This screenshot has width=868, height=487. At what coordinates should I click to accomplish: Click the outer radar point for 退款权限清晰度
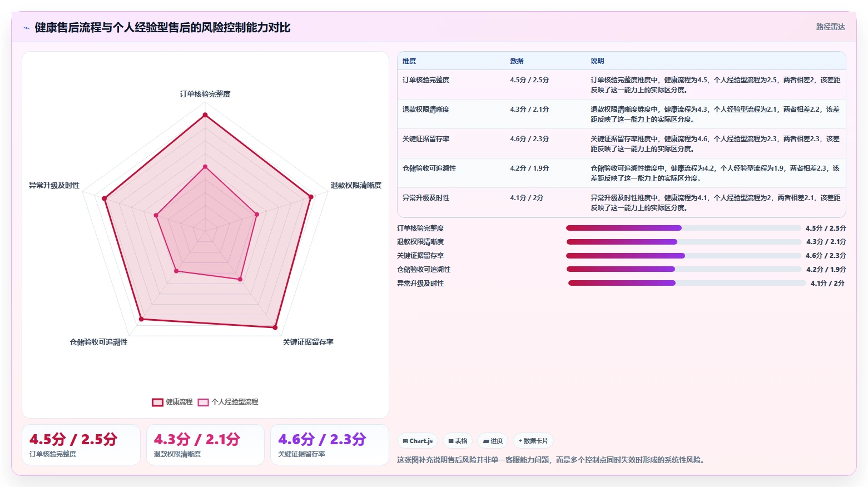[x=311, y=197]
